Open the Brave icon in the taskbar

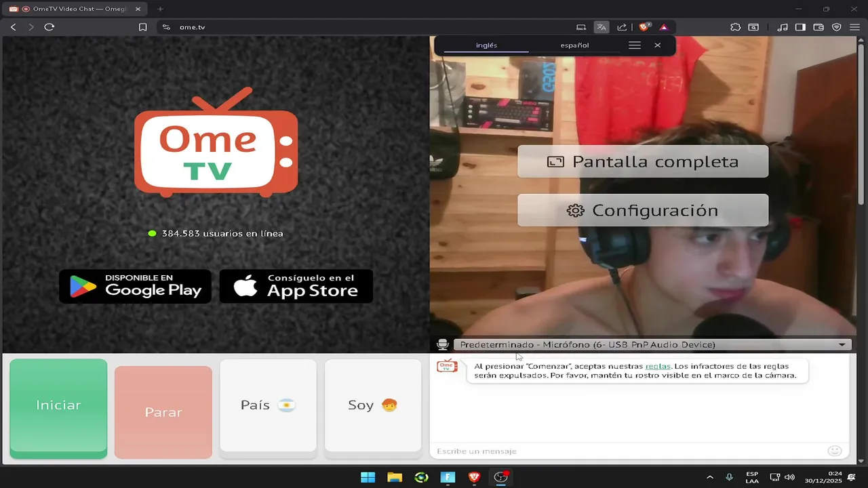click(474, 477)
